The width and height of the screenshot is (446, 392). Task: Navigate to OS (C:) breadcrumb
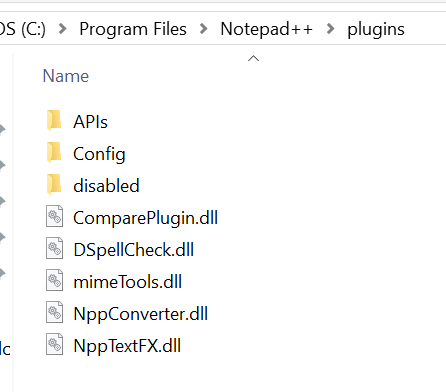[23, 29]
